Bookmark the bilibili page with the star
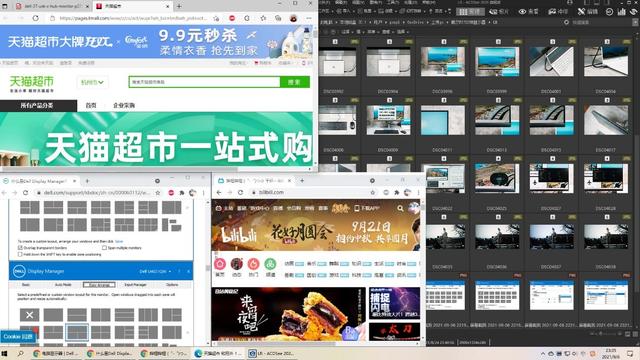 (x=372, y=192)
